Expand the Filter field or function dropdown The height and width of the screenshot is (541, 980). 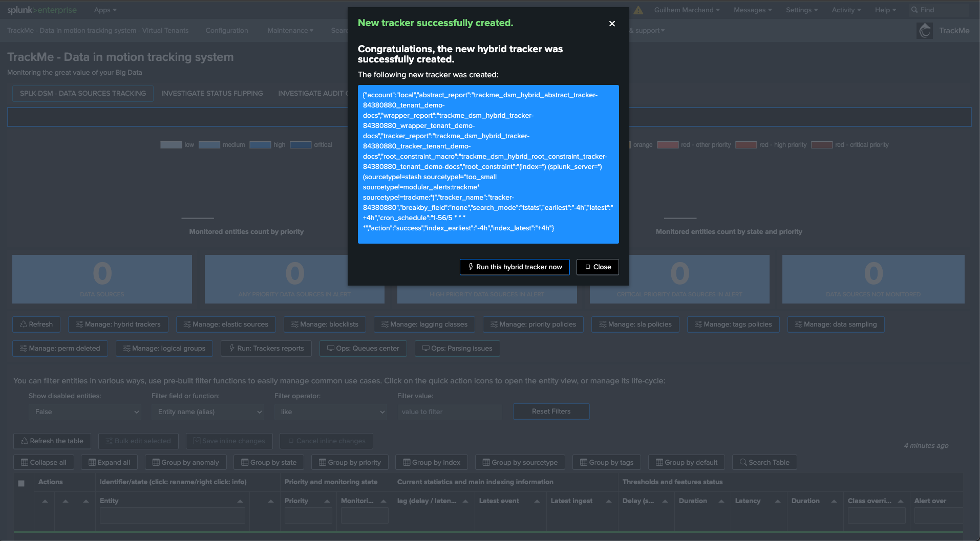click(x=207, y=412)
